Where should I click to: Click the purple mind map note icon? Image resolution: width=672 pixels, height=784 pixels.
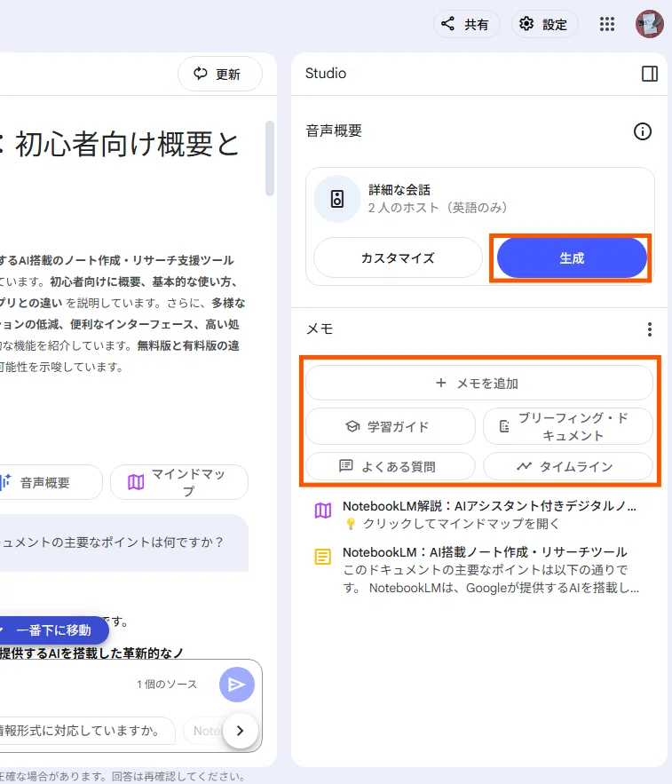coord(323,511)
